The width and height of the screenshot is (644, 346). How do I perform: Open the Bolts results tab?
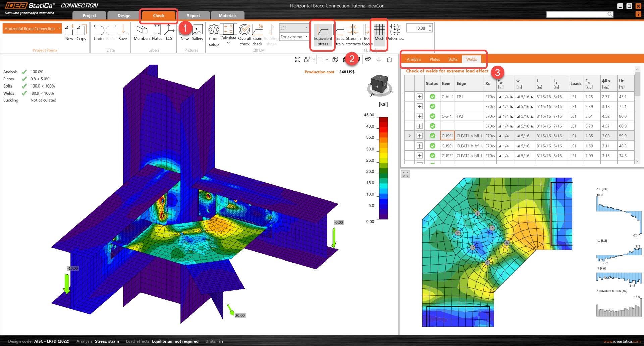click(x=453, y=59)
